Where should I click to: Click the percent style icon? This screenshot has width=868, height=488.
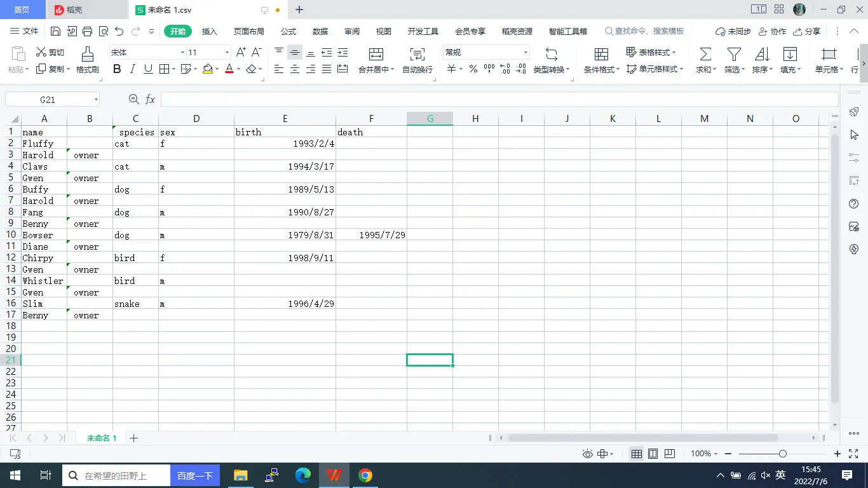click(x=473, y=69)
